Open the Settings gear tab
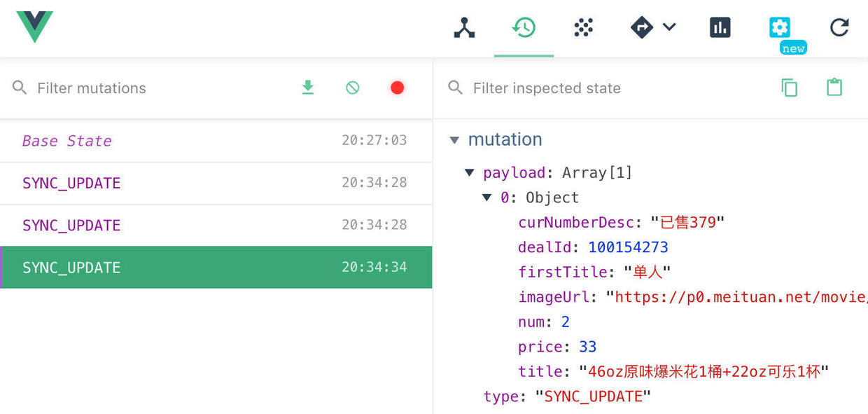The height and width of the screenshot is (414, 868). click(x=779, y=28)
